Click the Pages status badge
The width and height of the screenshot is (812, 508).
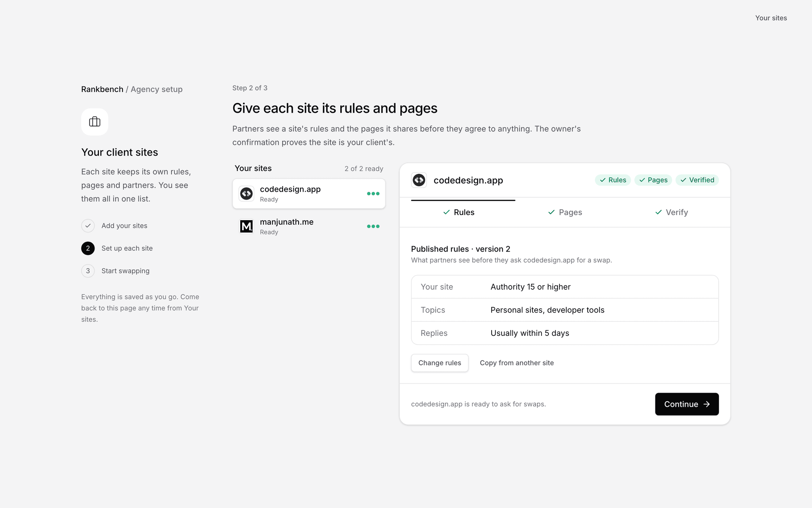click(653, 180)
